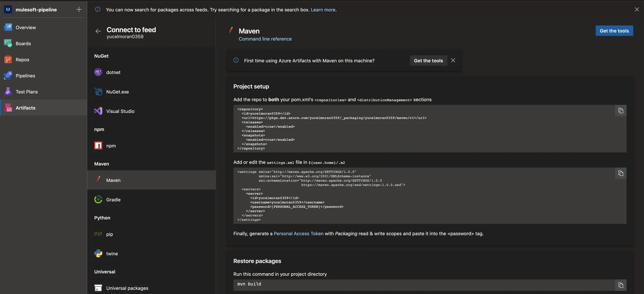Select the dotnet connection option
Image resolution: width=644 pixels, height=294 pixels.
pos(151,72)
